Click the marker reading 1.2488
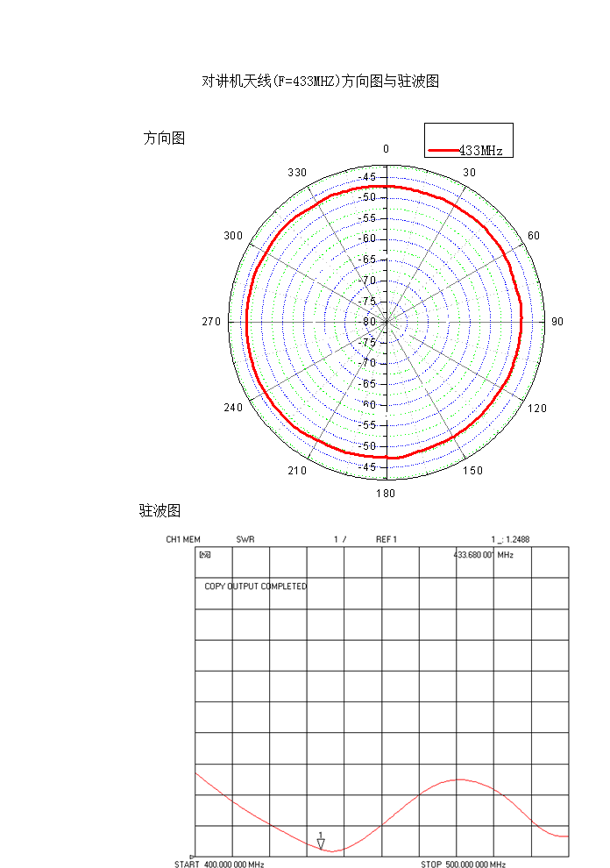Viewport: 610px width, 868px height. coord(510,539)
